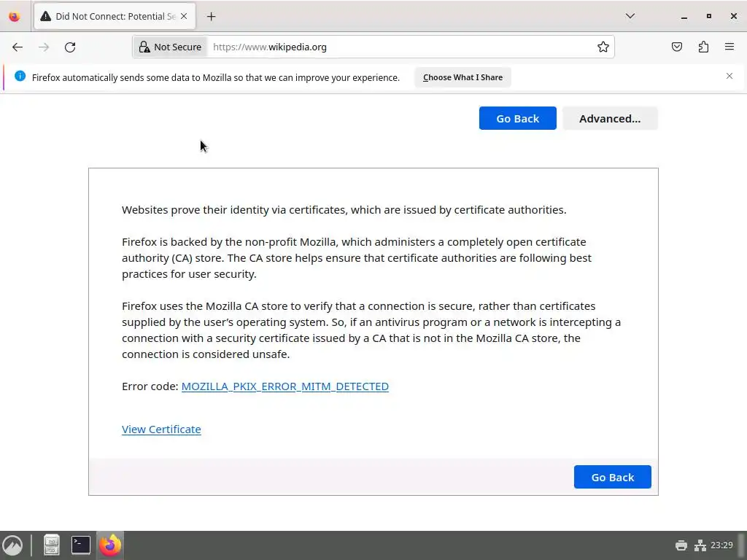
Task: Close the Did Not Connect tab
Action: (184, 16)
